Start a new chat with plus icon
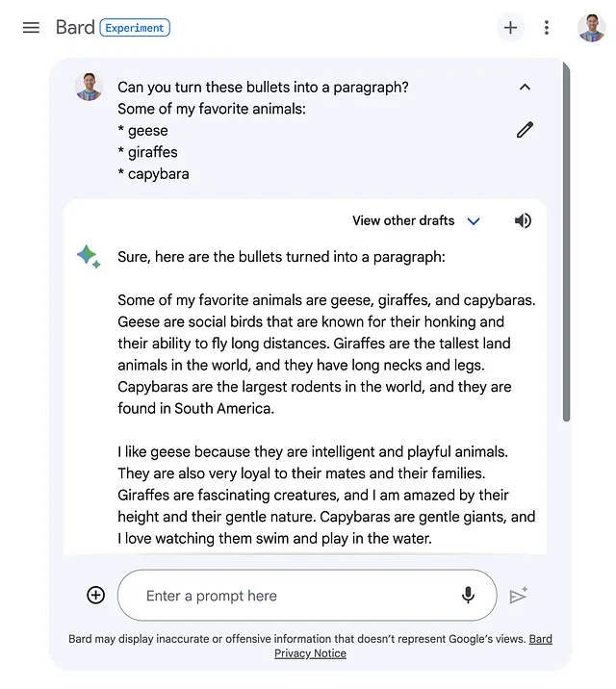616x689 pixels. 510,28
